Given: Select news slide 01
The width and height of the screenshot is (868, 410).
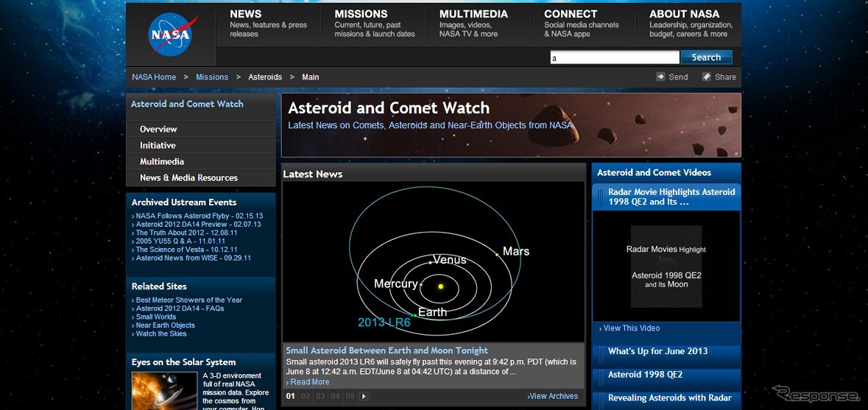Looking at the screenshot, I should (291, 396).
